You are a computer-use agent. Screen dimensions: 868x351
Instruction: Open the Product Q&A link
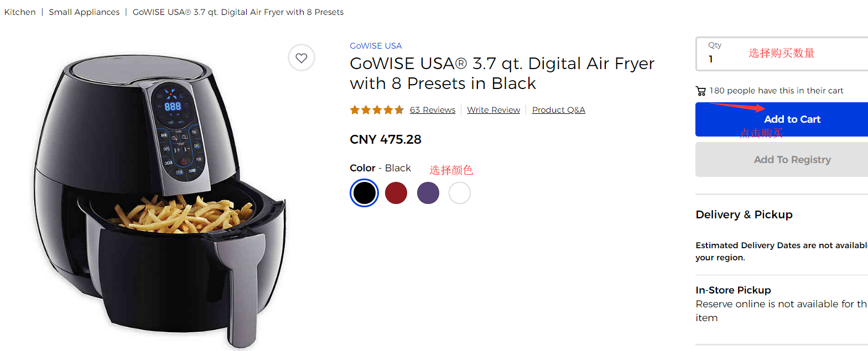558,110
